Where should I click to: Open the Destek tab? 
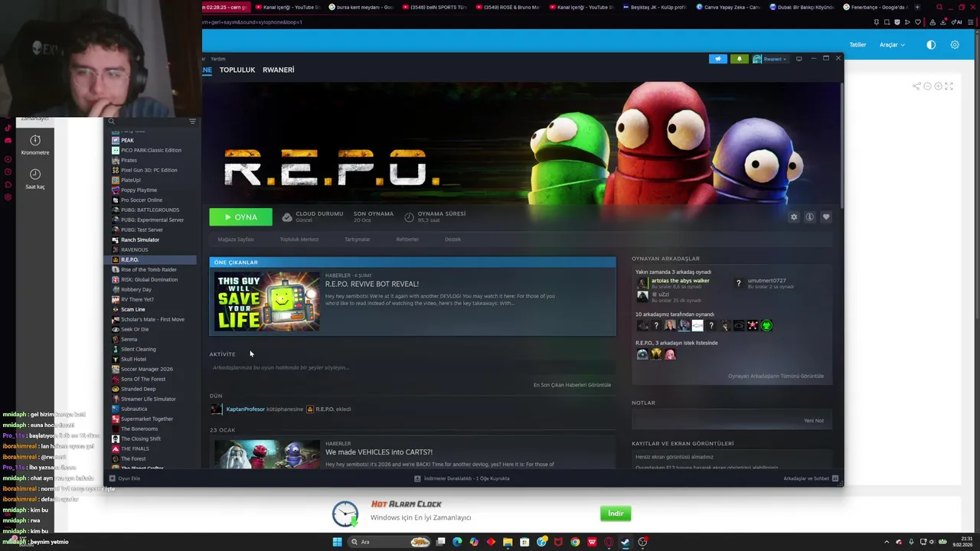click(x=453, y=240)
